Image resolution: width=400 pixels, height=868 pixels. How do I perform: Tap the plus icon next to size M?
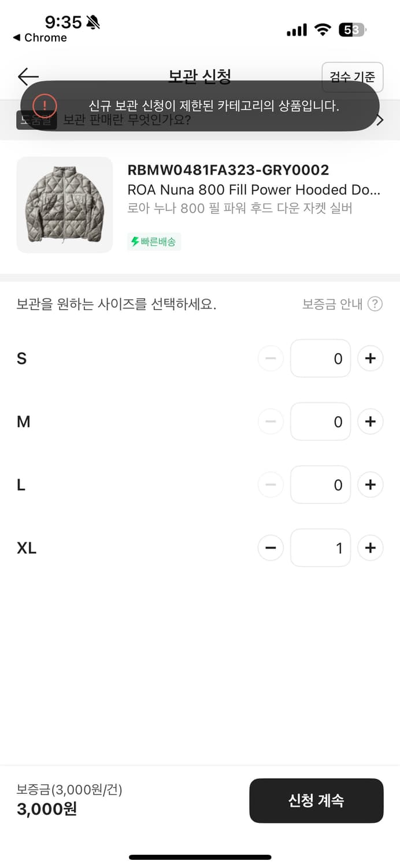pos(370,421)
